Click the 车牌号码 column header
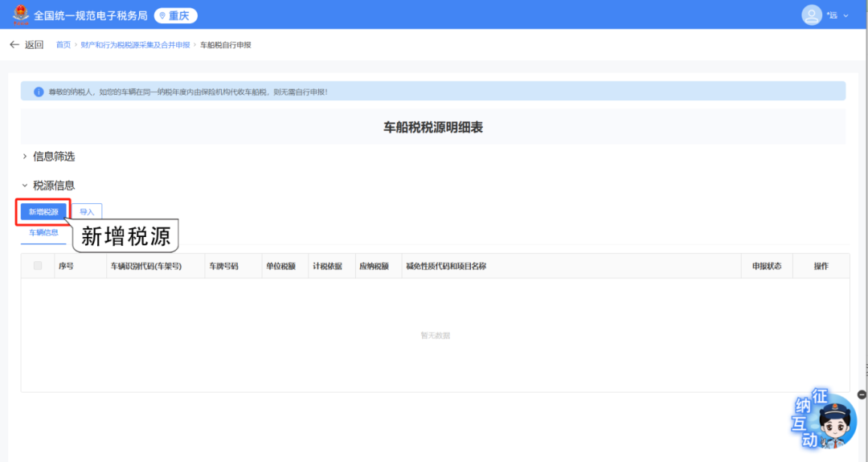The image size is (868, 462). tap(223, 266)
